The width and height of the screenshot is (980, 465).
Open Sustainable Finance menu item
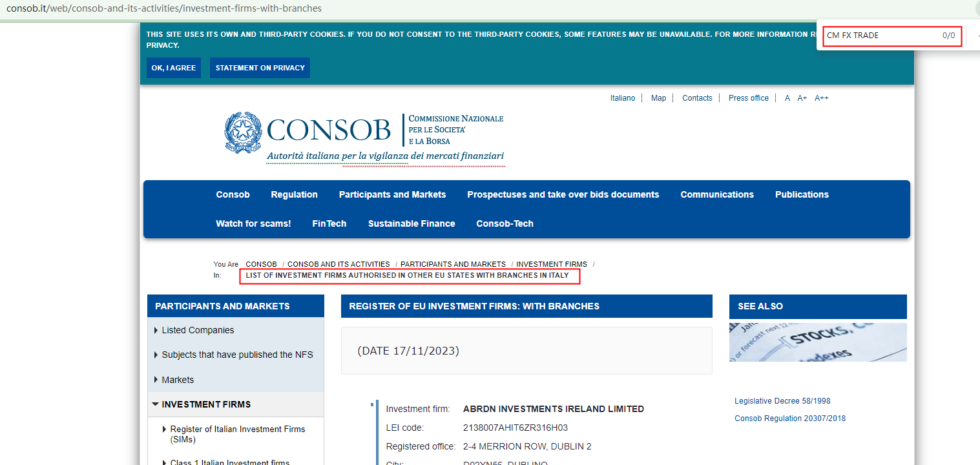(x=412, y=223)
